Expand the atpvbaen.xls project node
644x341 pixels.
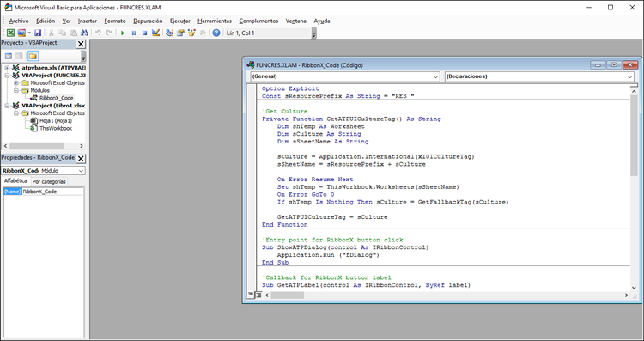7,67
